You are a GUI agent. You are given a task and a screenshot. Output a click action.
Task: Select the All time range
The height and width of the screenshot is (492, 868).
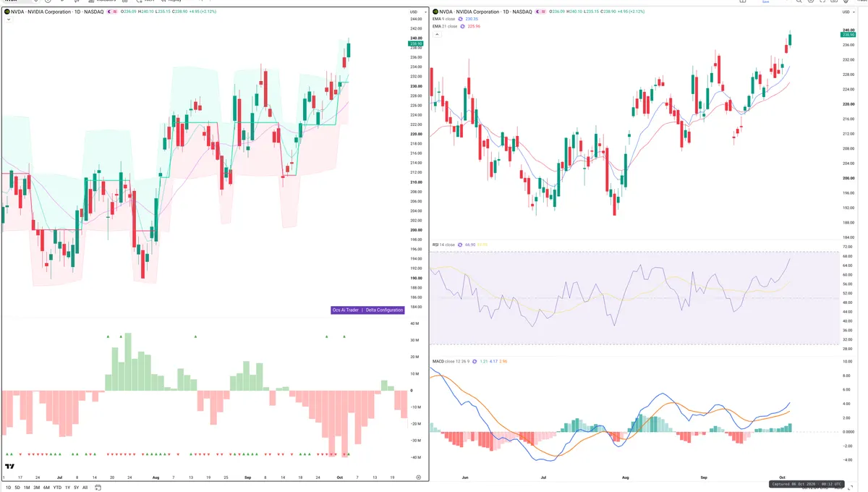pyautogui.click(x=85, y=488)
